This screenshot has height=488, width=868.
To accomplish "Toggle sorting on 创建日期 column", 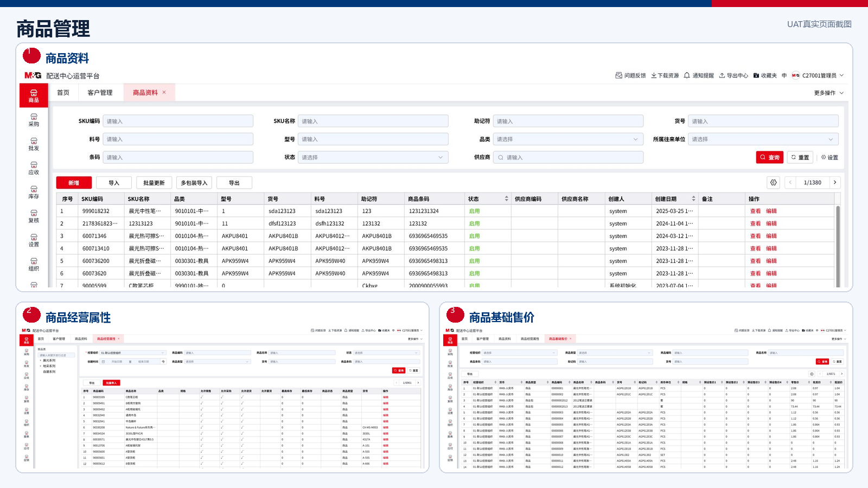I will click(693, 199).
